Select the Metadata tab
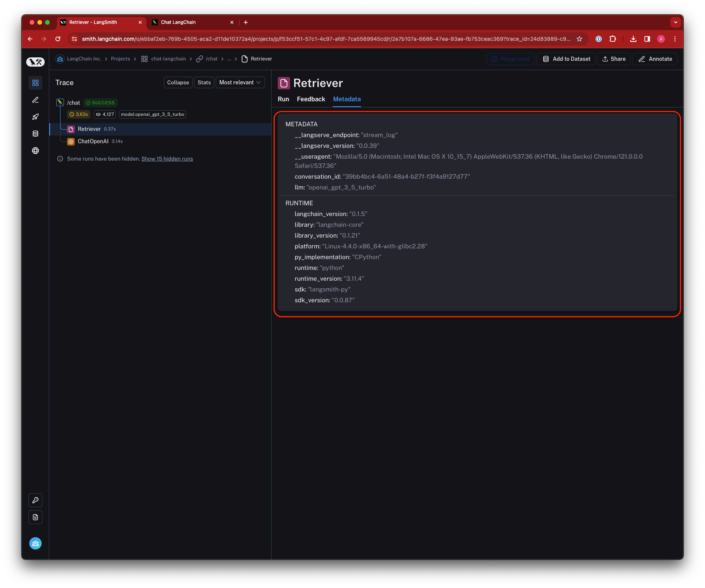The height and width of the screenshot is (588, 705). click(347, 99)
